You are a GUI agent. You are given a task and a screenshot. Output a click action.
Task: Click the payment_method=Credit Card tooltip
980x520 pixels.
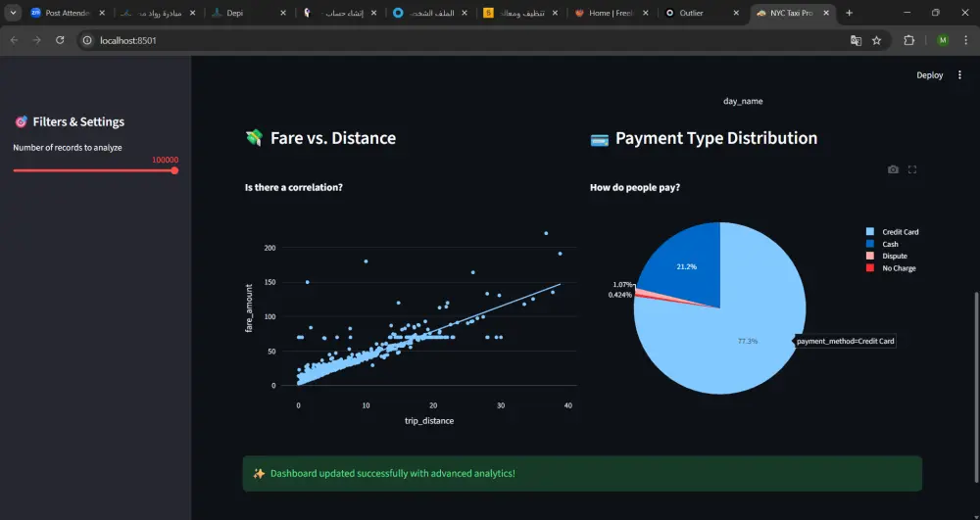pyautogui.click(x=846, y=342)
